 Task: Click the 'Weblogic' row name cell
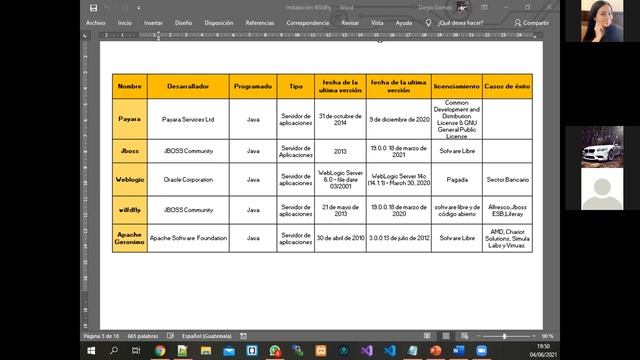[130, 179]
